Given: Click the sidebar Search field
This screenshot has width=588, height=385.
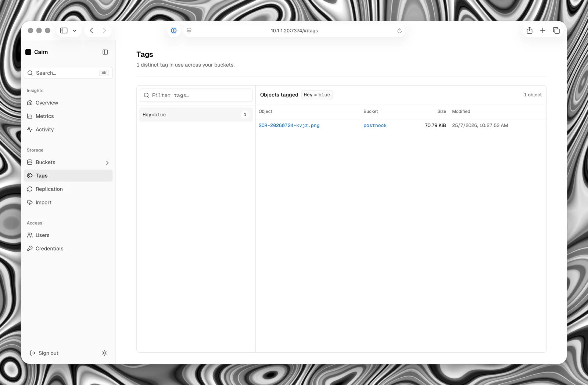Looking at the screenshot, I should [x=68, y=73].
